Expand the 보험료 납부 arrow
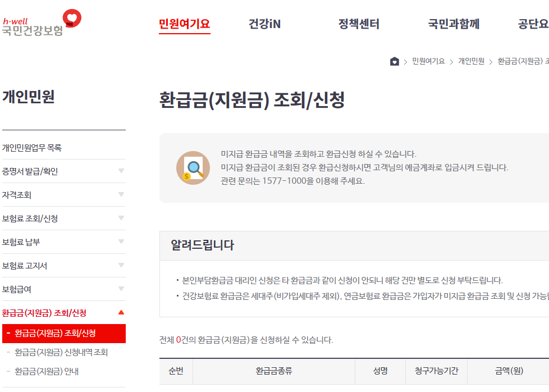 tap(121, 241)
